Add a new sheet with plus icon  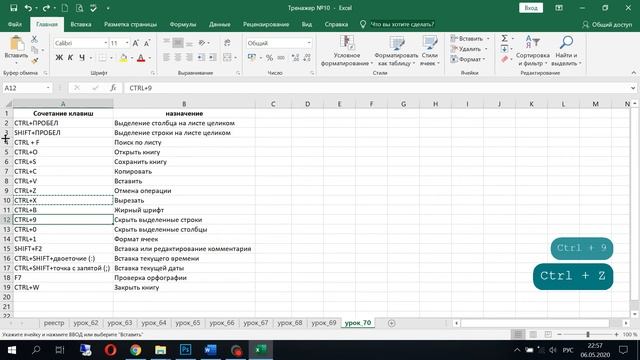pyautogui.click(x=391, y=323)
